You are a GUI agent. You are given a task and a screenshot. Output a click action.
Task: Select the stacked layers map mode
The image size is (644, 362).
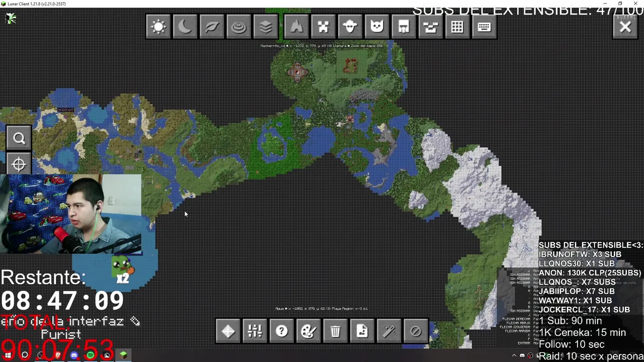(266, 27)
